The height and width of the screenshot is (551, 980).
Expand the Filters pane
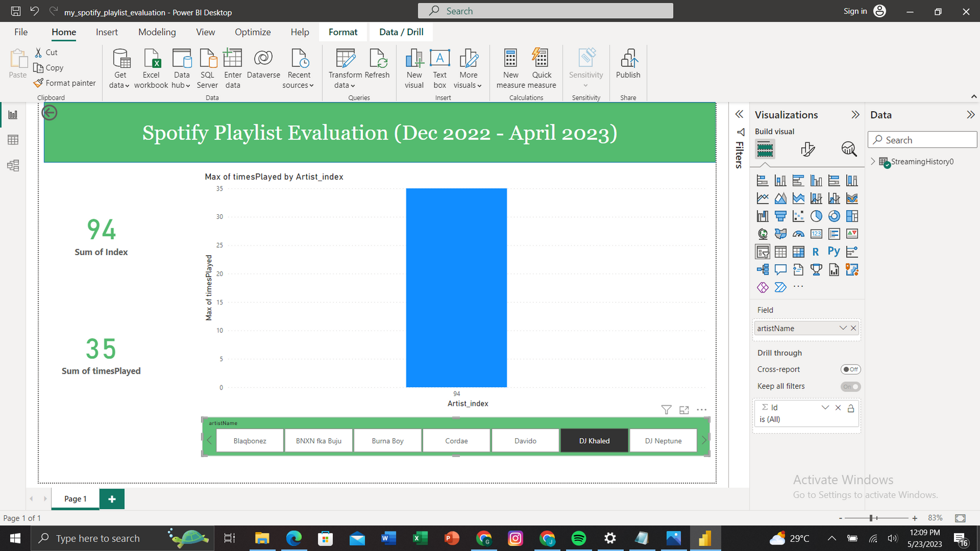tap(739, 115)
